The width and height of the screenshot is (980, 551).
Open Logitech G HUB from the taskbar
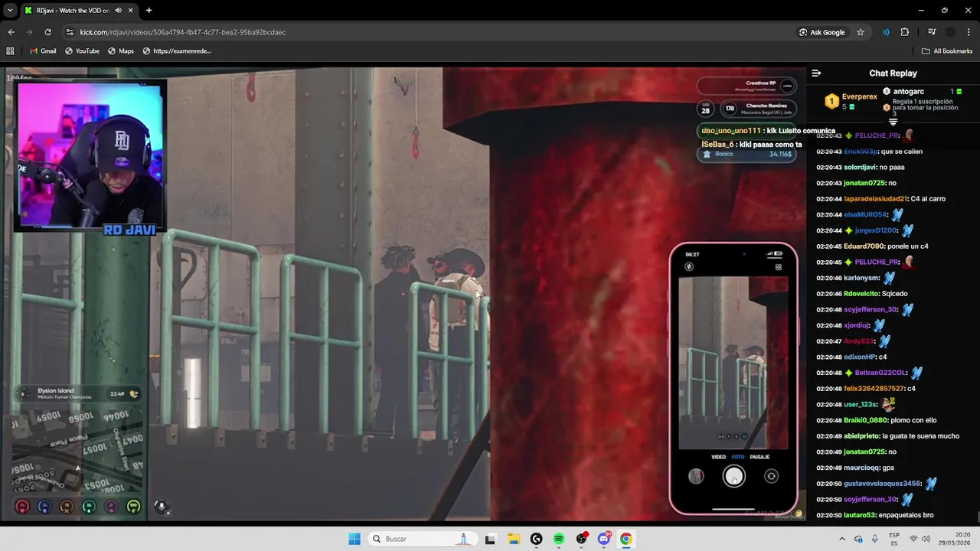click(536, 539)
